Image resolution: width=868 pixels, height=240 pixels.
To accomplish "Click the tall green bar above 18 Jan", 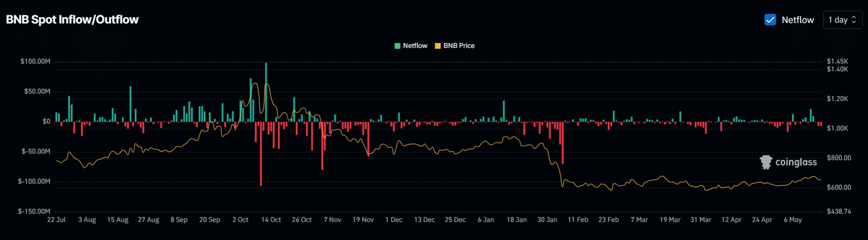I will coord(504,111).
